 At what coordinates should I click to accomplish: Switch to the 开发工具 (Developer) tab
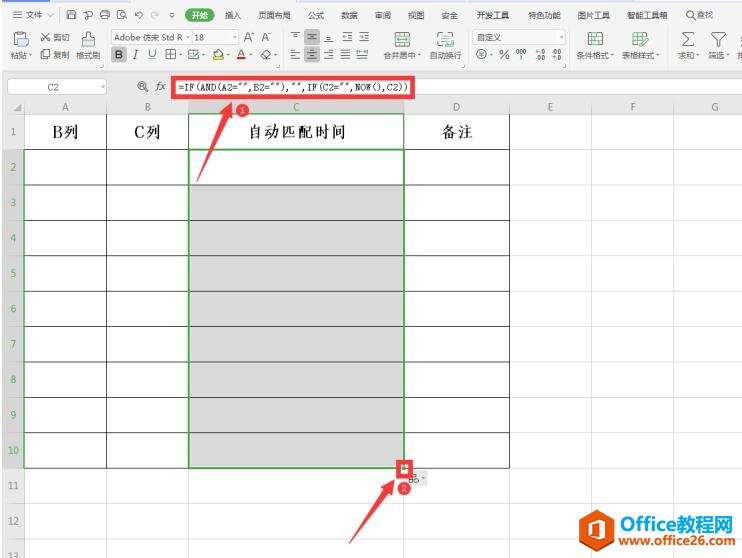(x=493, y=16)
